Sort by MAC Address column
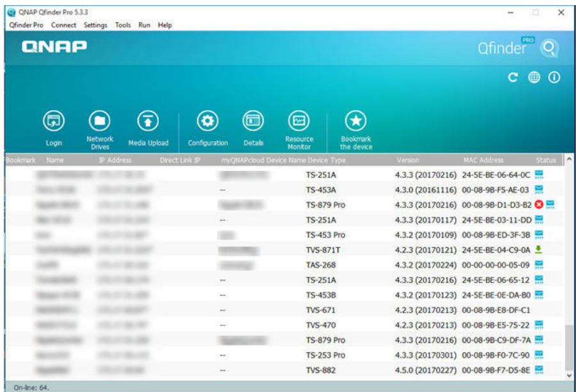 point(483,160)
